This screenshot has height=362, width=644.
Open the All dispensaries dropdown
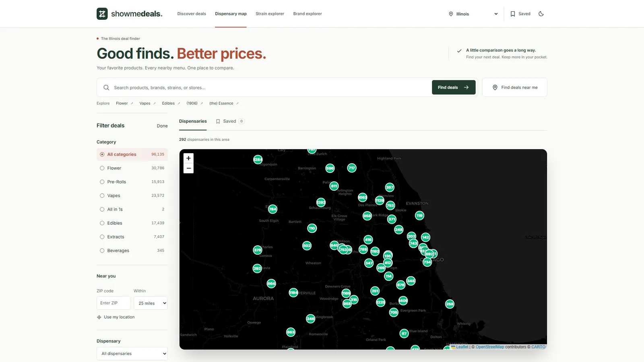pos(132,354)
